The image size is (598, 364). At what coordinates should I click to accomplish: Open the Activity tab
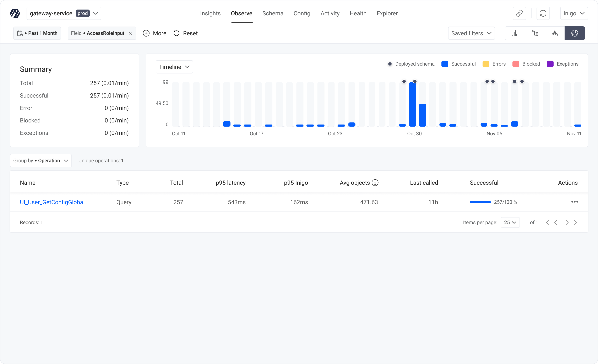coord(330,13)
